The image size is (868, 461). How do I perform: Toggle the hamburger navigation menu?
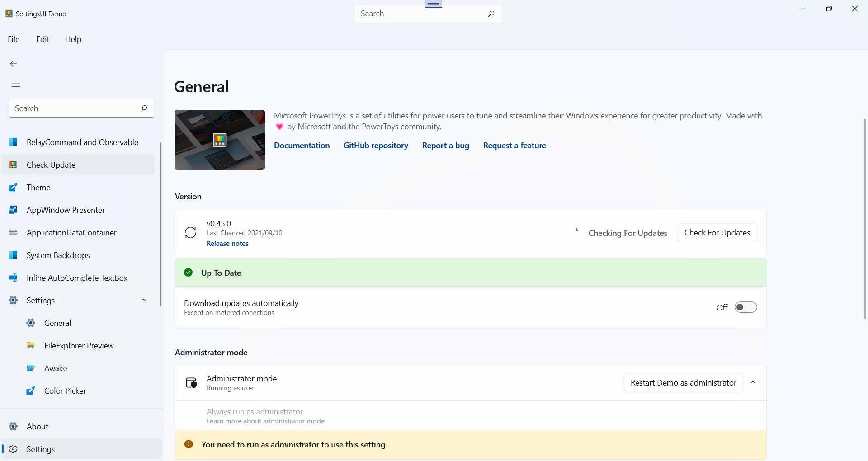click(16, 86)
